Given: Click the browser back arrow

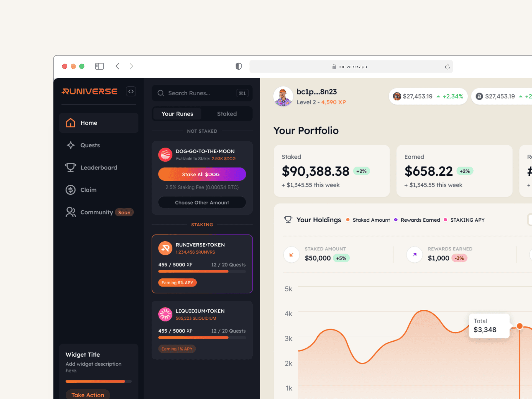Looking at the screenshot, I should 117,66.
